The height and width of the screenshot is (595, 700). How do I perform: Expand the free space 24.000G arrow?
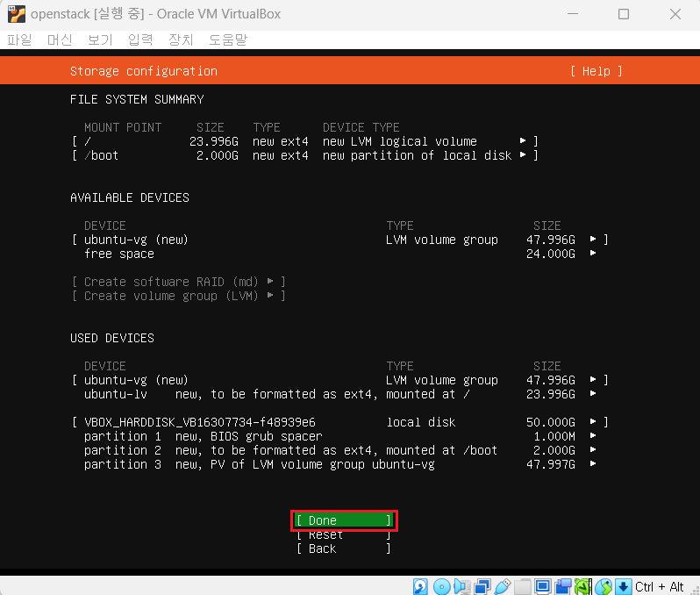pos(593,254)
